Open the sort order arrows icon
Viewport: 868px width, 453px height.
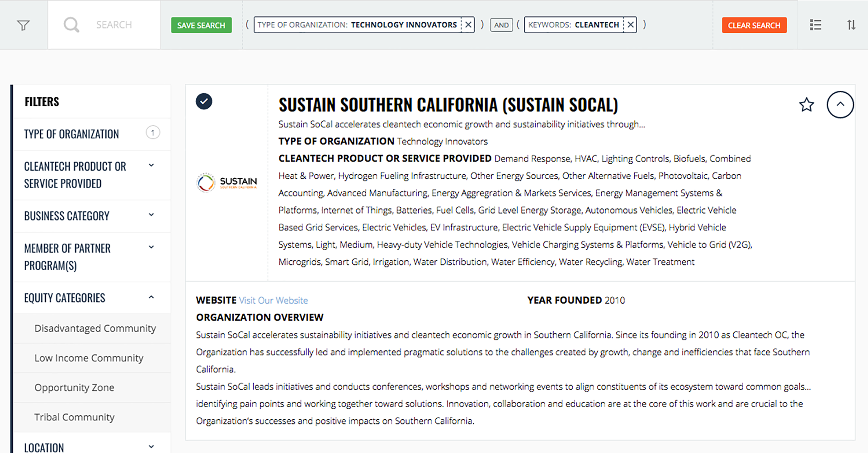(x=851, y=25)
